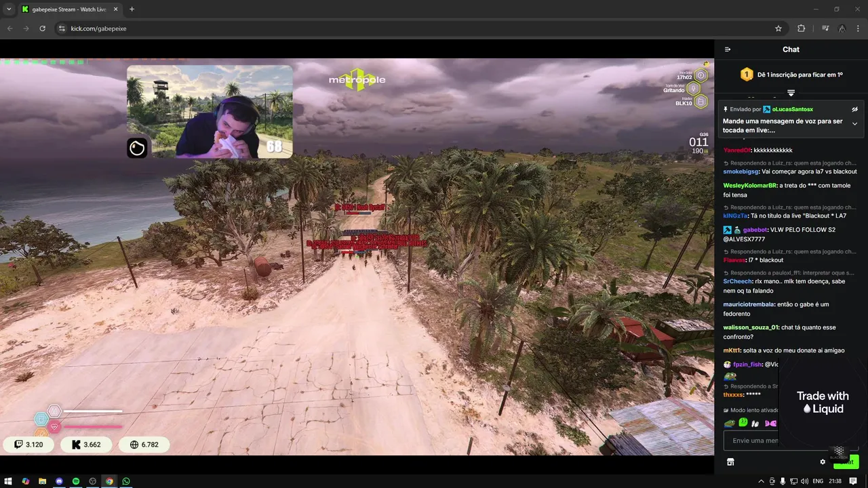Go back in browser
Viewport: 868px width, 488px height.
pos(10,28)
